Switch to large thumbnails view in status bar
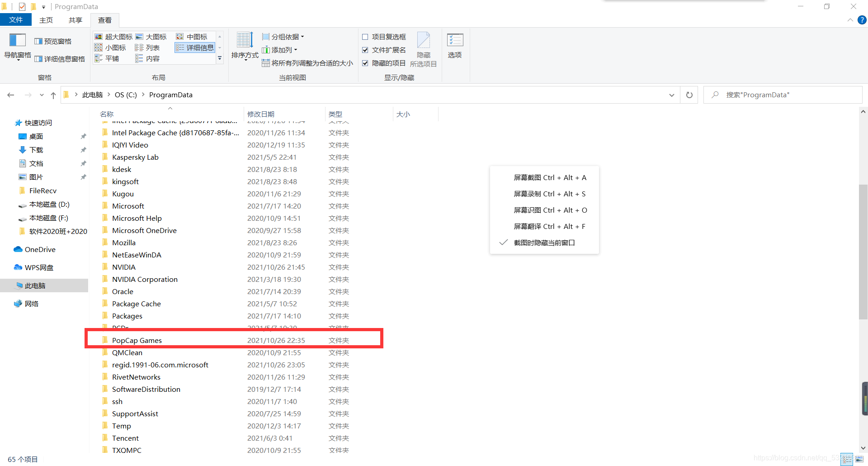The image size is (868, 466). click(x=859, y=459)
